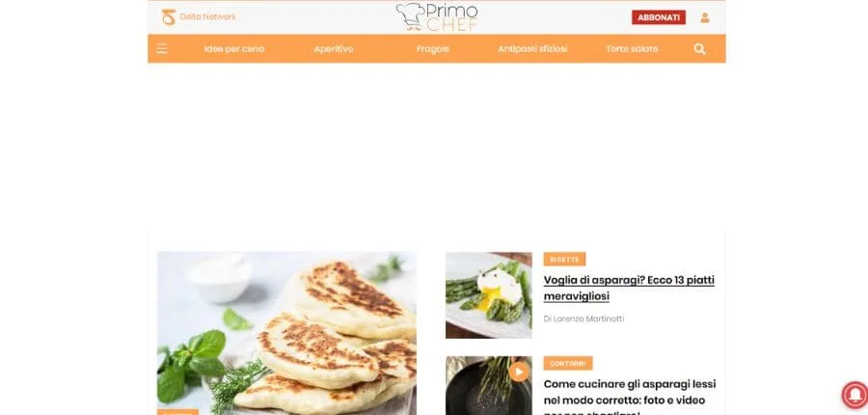Click the Primo Chef logo
The image size is (868, 415).
click(x=437, y=16)
